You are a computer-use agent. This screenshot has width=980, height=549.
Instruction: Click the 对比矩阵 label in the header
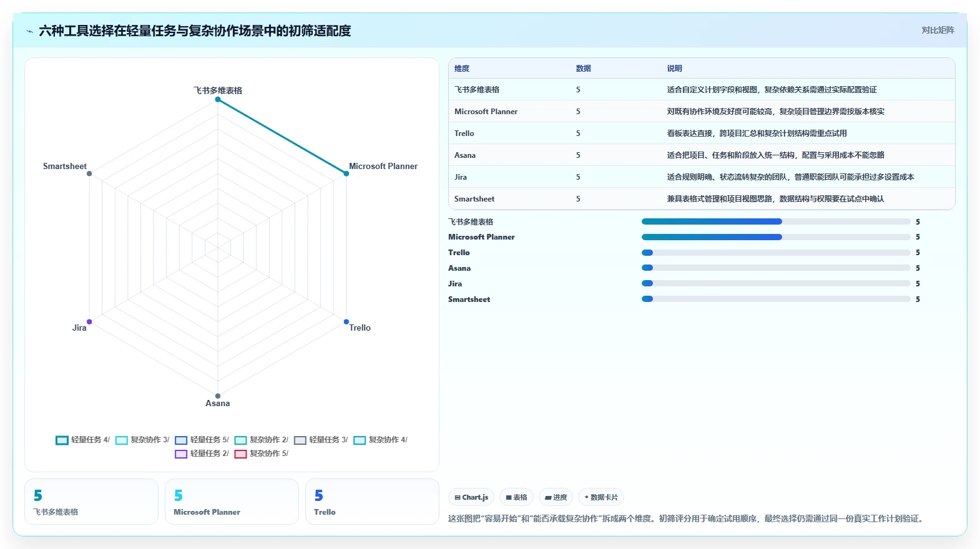pos(938,30)
